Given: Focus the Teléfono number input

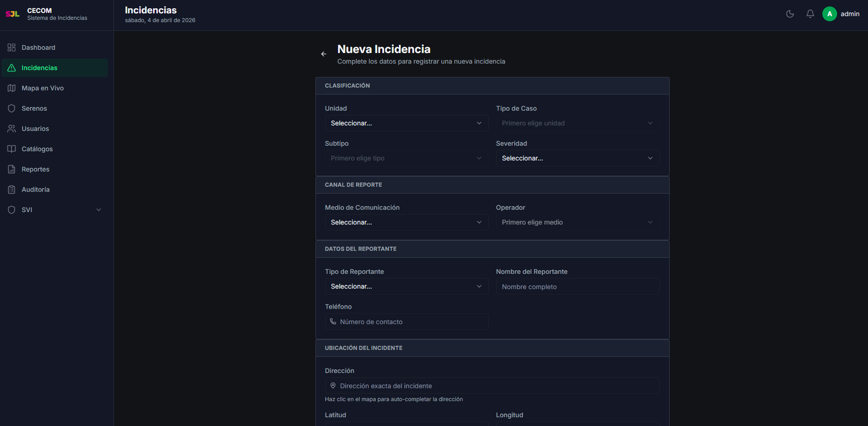Looking at the screenshot, I should tap(407, 321).
